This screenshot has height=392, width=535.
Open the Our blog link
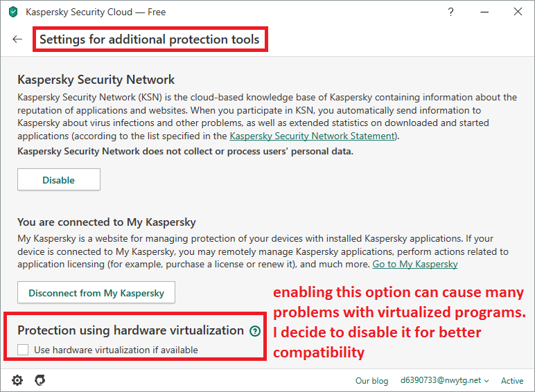click(371, 381)
